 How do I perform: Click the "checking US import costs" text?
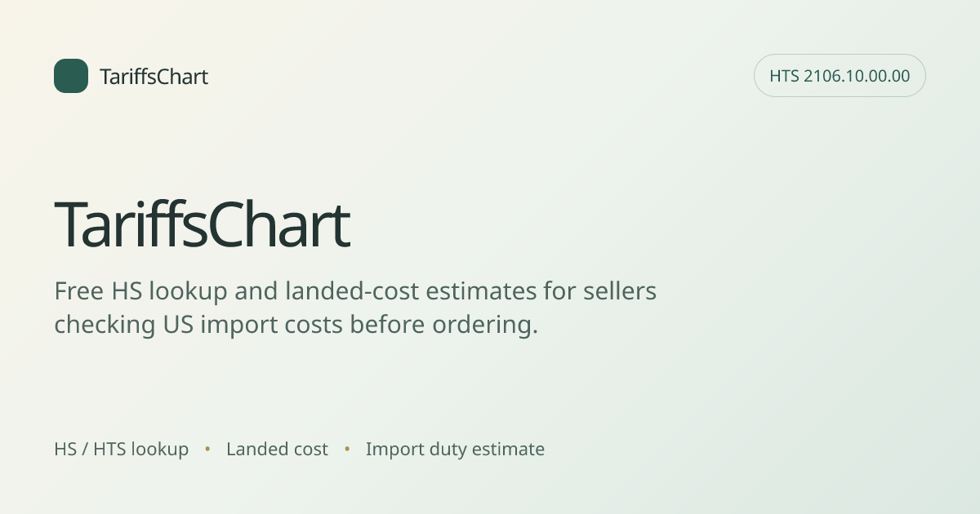(198, 324)
